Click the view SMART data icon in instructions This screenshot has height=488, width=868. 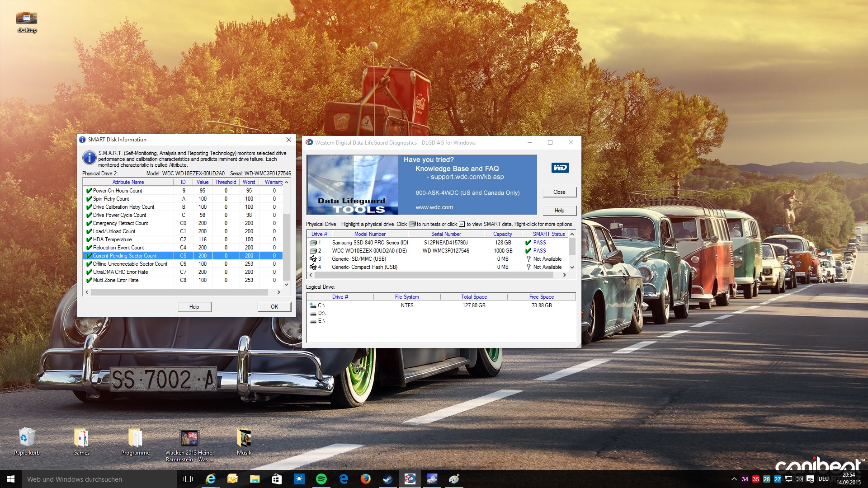coord(462,224)
